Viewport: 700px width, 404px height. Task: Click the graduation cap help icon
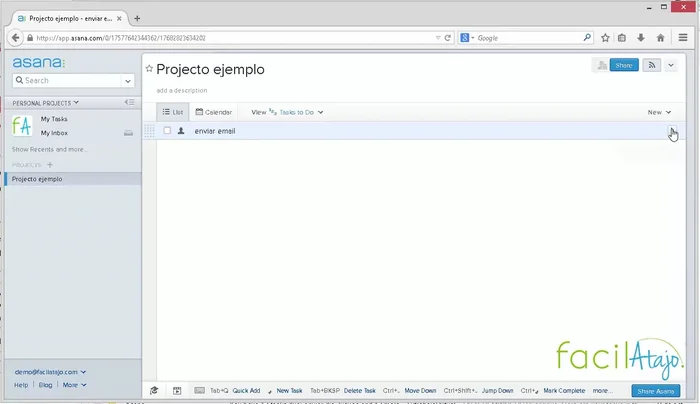[154, 391]
